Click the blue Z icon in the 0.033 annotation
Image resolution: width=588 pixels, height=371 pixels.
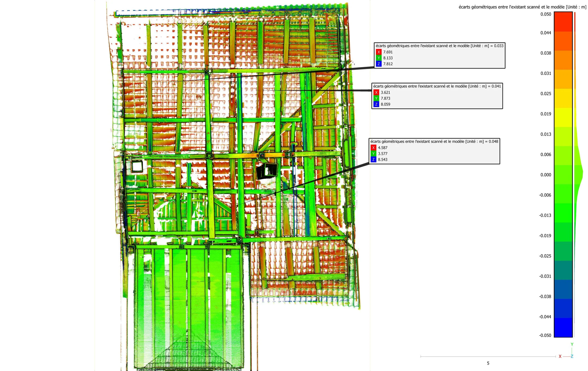[x=378, y=64]
